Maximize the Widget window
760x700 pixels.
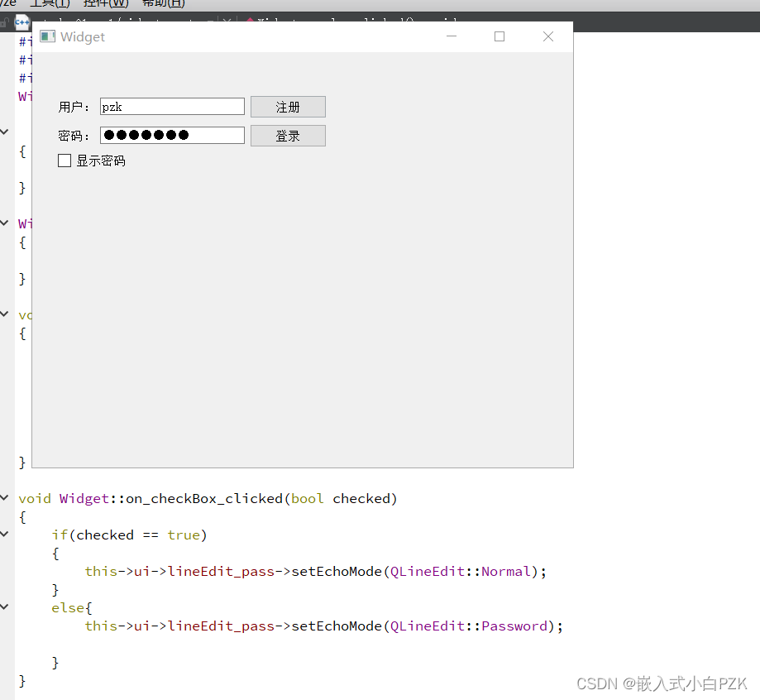(499, 36)
